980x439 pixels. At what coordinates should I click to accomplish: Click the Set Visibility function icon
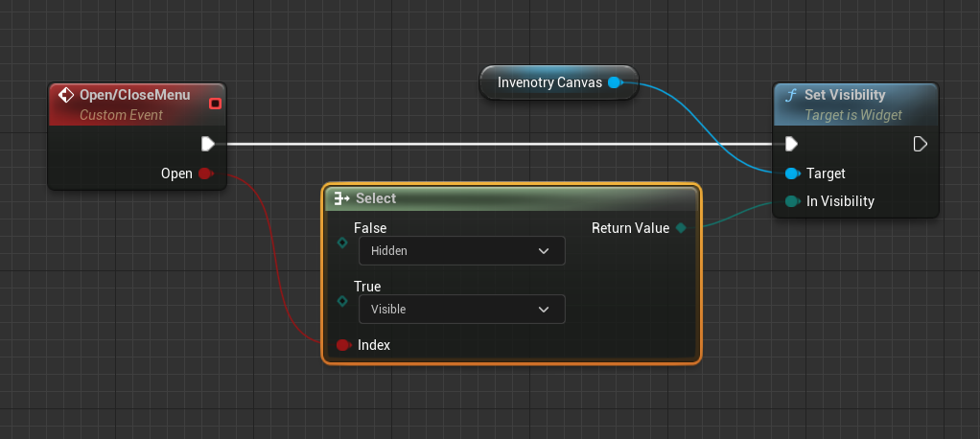coord(791,95)
